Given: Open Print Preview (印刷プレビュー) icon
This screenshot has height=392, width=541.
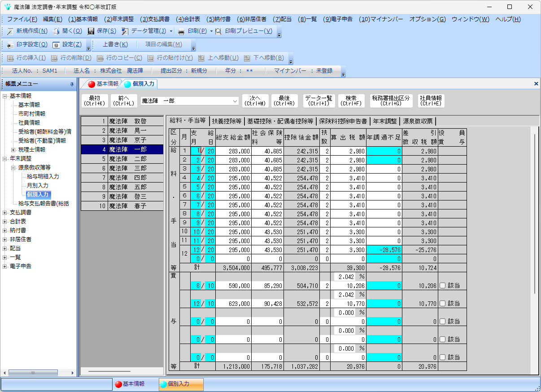Looking at the screenshot, I should (x=218, y=31).
